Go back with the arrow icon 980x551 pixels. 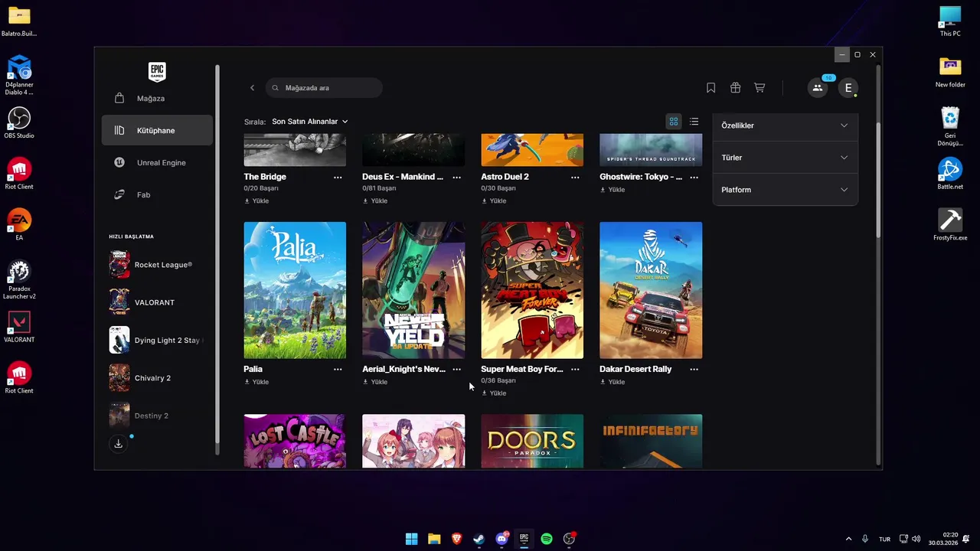point(252,88)
